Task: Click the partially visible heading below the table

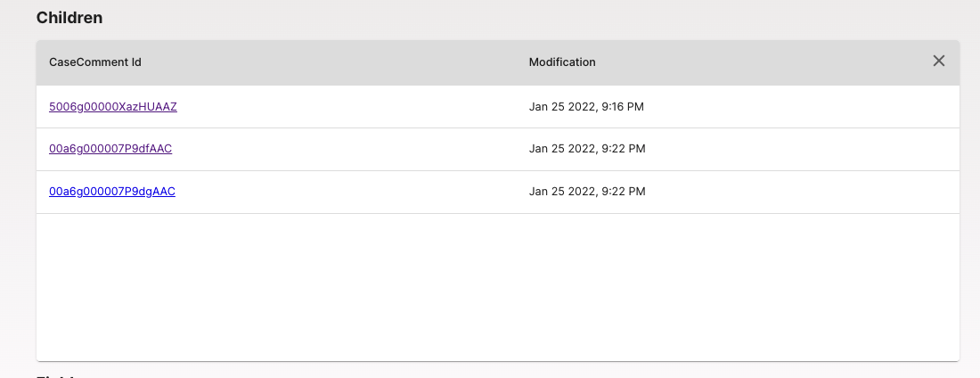Action: 55,376
